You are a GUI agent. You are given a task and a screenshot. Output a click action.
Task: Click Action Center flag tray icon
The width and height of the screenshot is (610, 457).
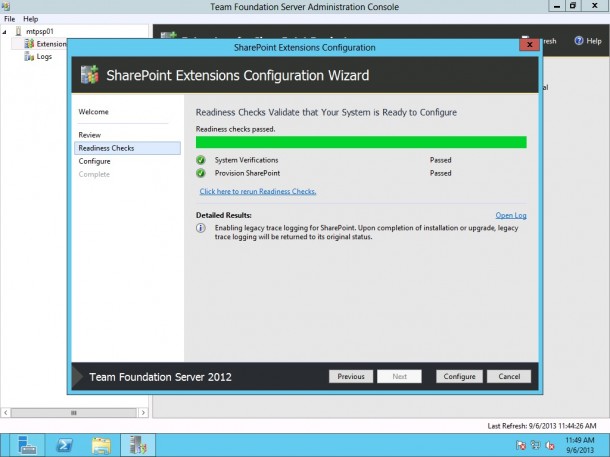pyautogui.click(x=521, y=445)
